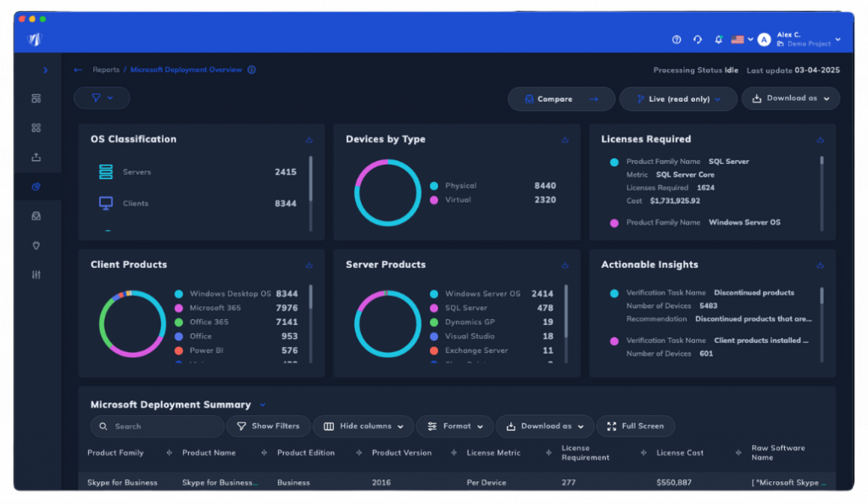
Task: Open the language flag selector
Action: click(x=742, y=40)
